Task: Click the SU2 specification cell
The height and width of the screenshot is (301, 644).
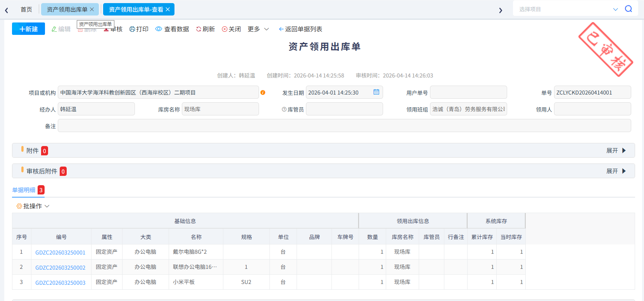Action: click(246, 282)
